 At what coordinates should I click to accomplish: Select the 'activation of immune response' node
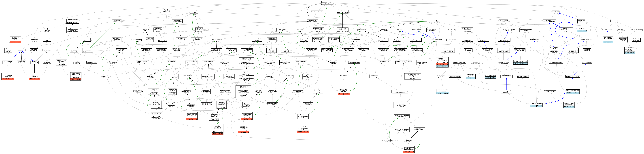pyautogui.click(x=375, y=76)
